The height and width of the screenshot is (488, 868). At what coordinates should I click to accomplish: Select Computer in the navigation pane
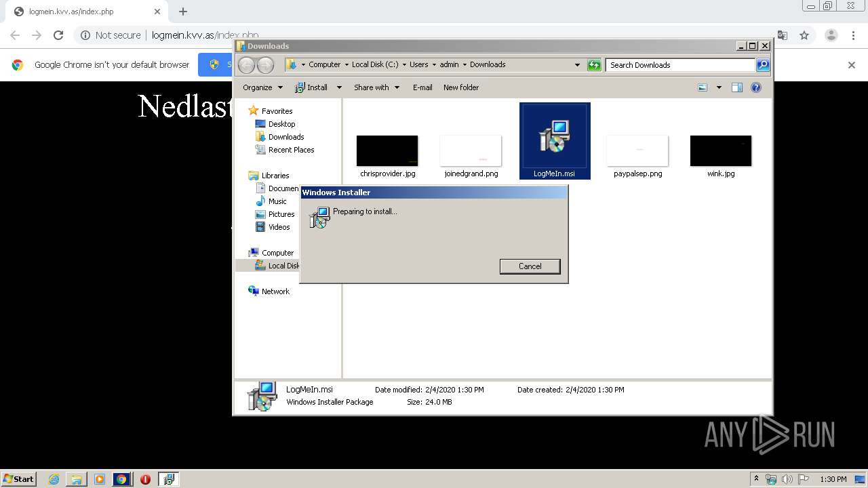277,253
